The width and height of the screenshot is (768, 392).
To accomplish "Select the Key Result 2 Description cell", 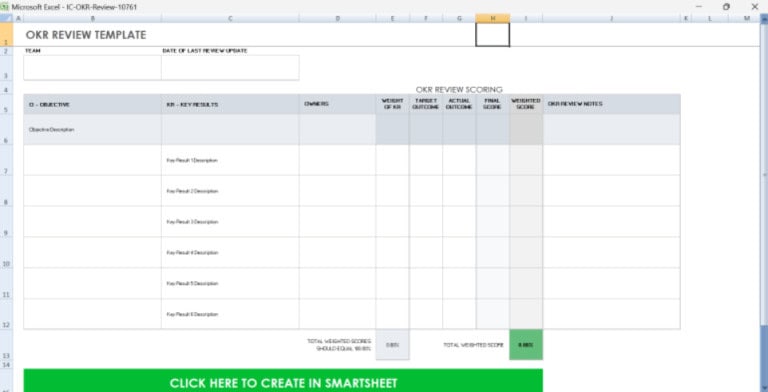I will [230, 191].
